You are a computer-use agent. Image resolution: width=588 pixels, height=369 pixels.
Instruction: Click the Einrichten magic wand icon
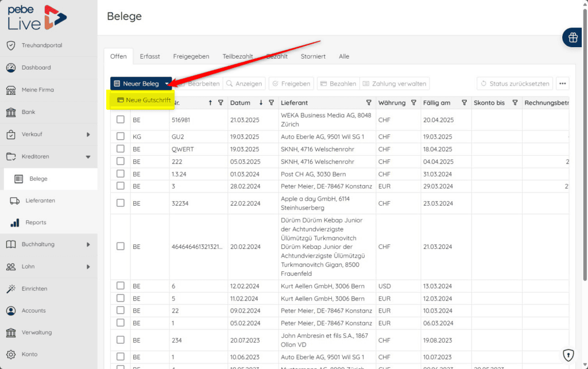coord(11,289)
